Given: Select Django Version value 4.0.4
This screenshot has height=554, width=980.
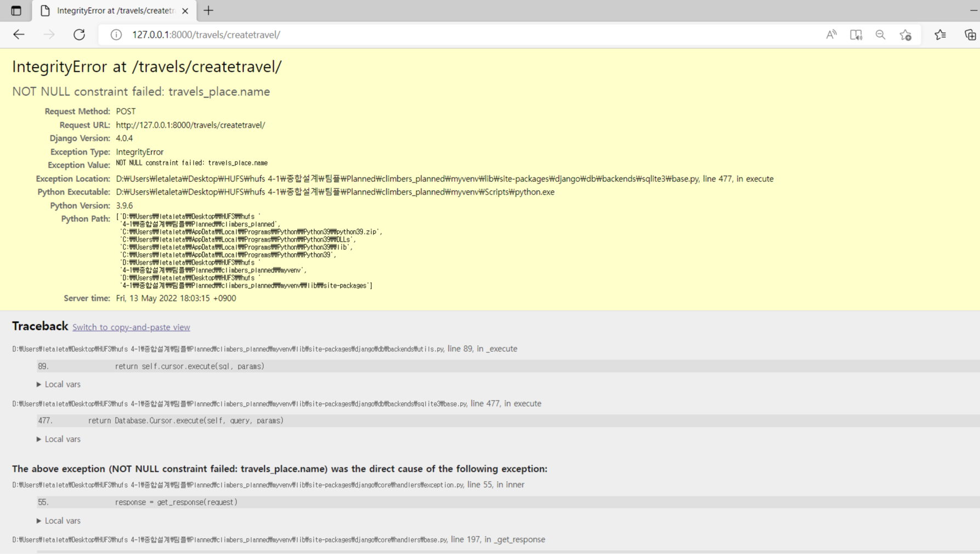Looking at the screenshot, I should click(124, 138).
